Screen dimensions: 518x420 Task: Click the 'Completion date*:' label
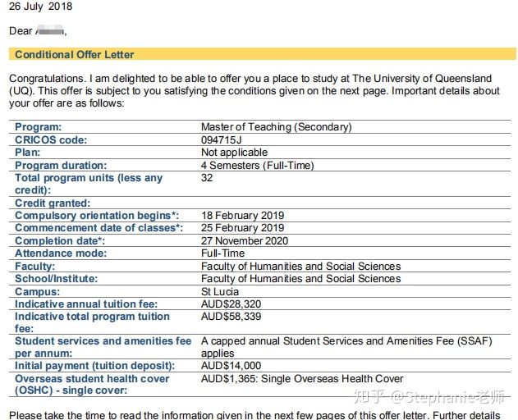tap(60, 241)
